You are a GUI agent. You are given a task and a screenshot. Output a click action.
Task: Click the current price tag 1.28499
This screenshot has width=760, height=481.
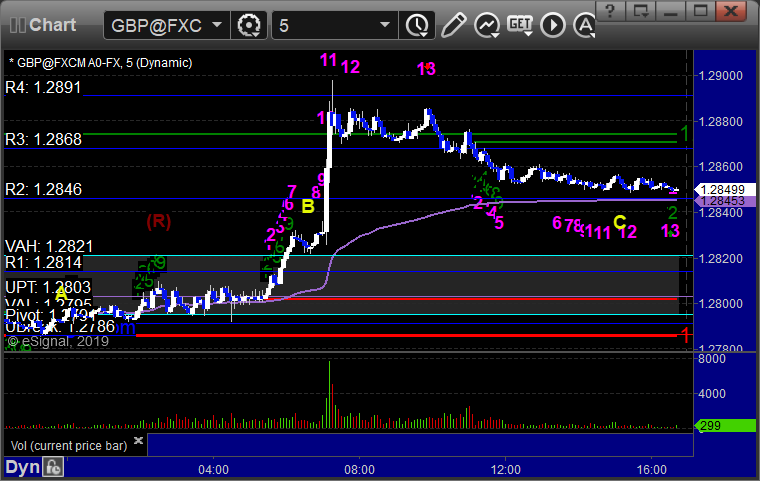(x=725, y=190)
